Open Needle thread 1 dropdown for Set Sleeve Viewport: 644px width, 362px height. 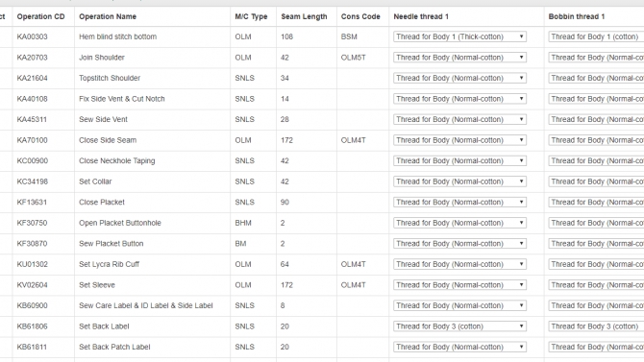coord(459,285)
